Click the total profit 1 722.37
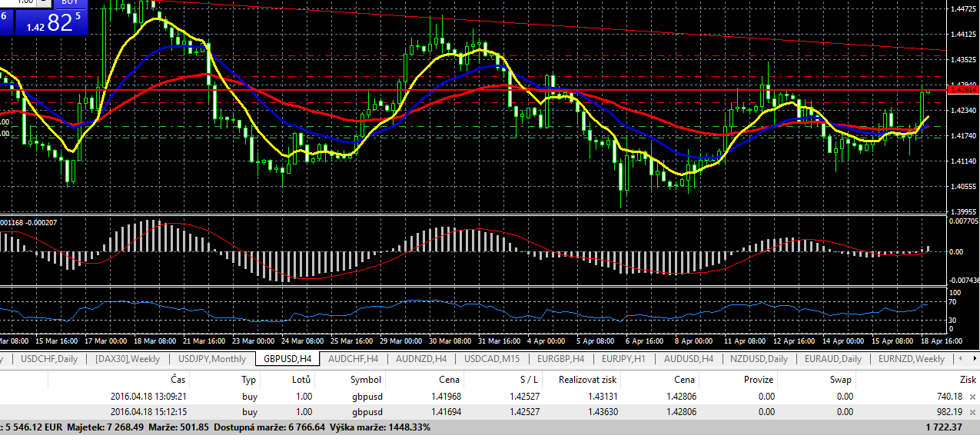The width and height of the screenshot is (980, 442). pos(943,427)
